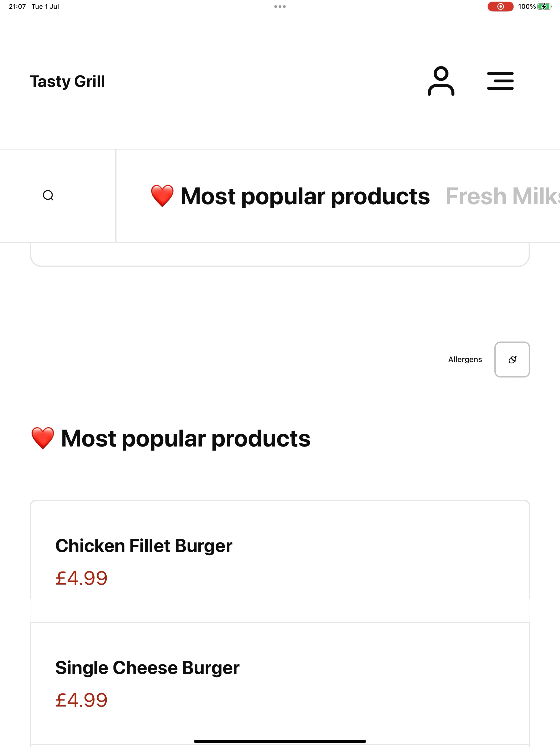The height and width of the screenshot is (747, 560).
Task: Tap the home indicator bar at bottom
Action: tap(280, 741)
